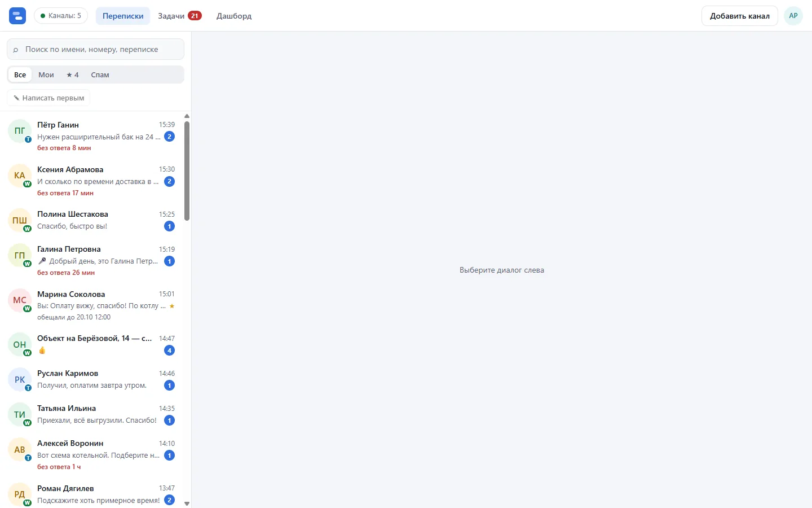Open the Дашборд tab

234,16
